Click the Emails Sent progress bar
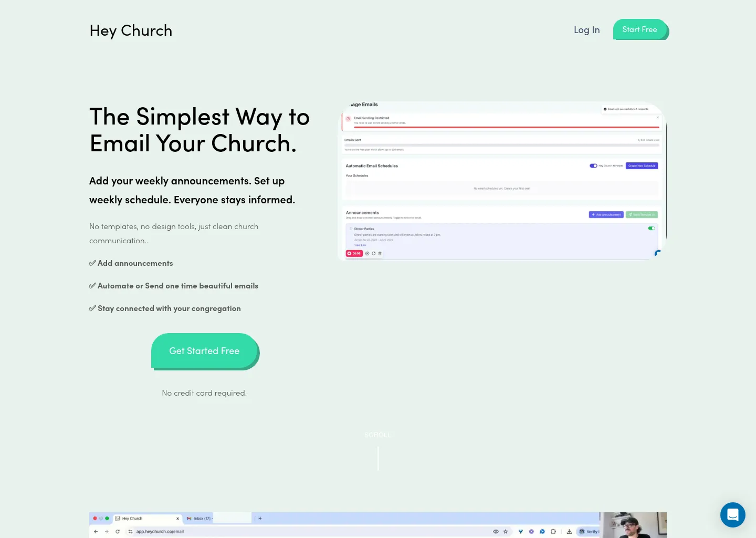The image size is (756, 538). point(501,145)
